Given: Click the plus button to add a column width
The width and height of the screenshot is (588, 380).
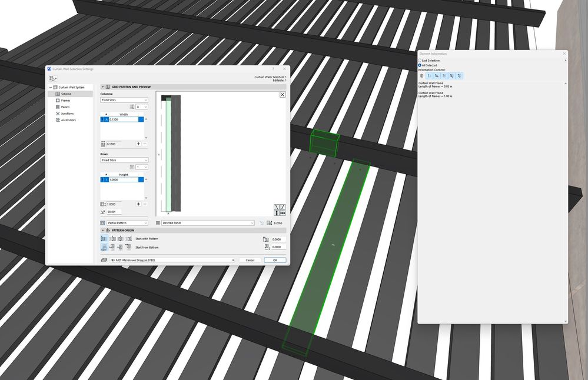Looking at the screenshot, I should (138, 144).
